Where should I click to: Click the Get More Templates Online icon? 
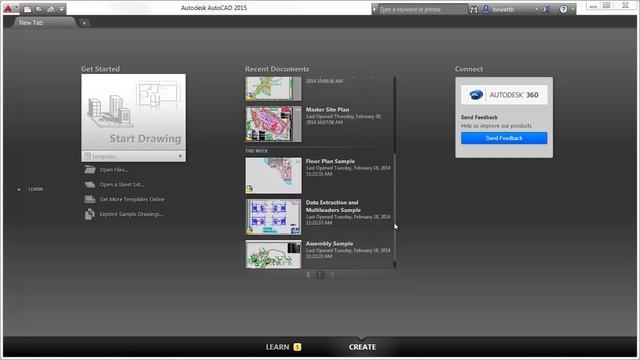(90, 199)
